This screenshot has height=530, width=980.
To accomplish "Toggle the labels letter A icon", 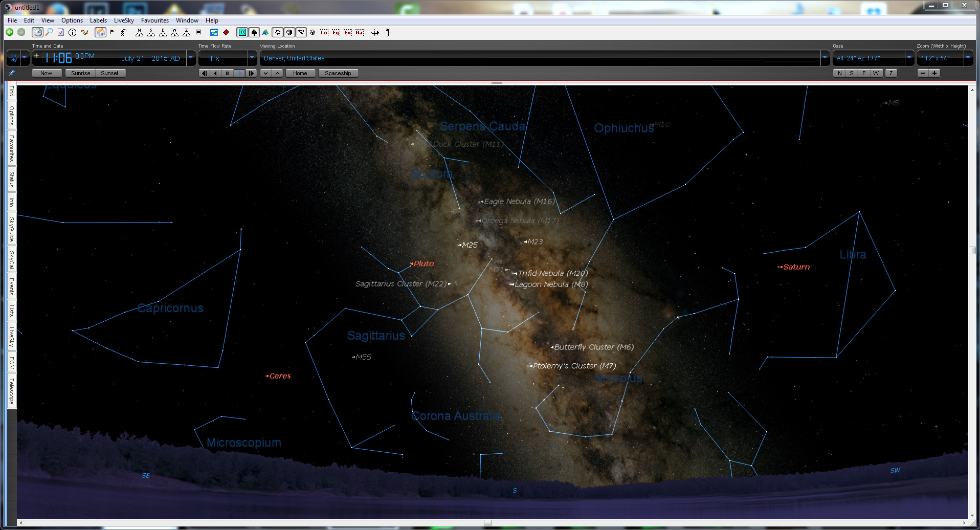I will point(265,32).
